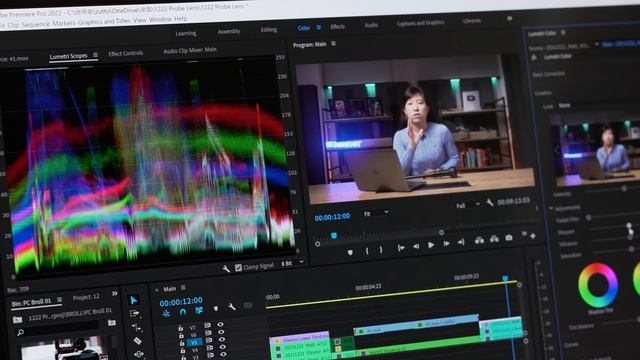This screenshot has height=360, width=640.
Task: Switch to Editing workspace
Action: point(269,29)
